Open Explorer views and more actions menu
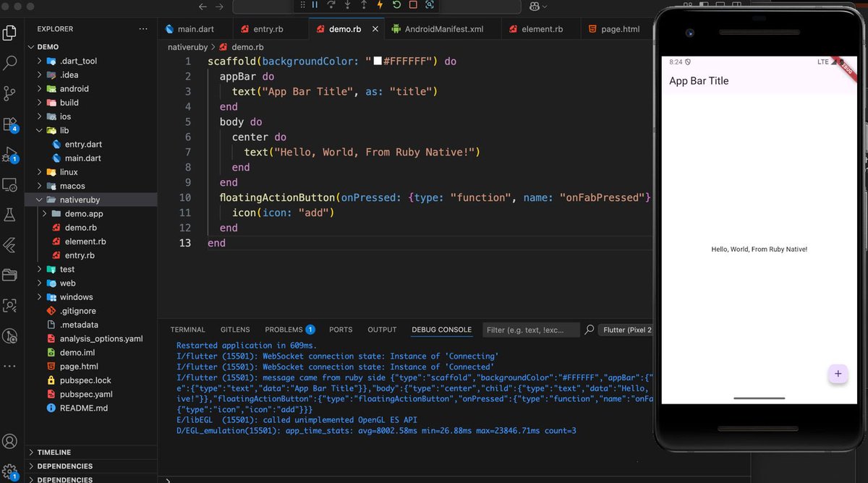 [x=143, y=29]
